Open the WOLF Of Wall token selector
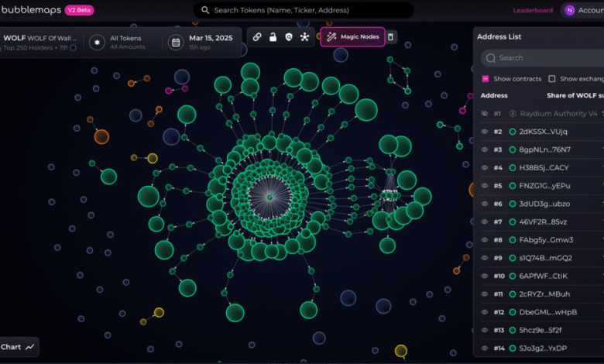The image size is (604, 364). [39, 43]
